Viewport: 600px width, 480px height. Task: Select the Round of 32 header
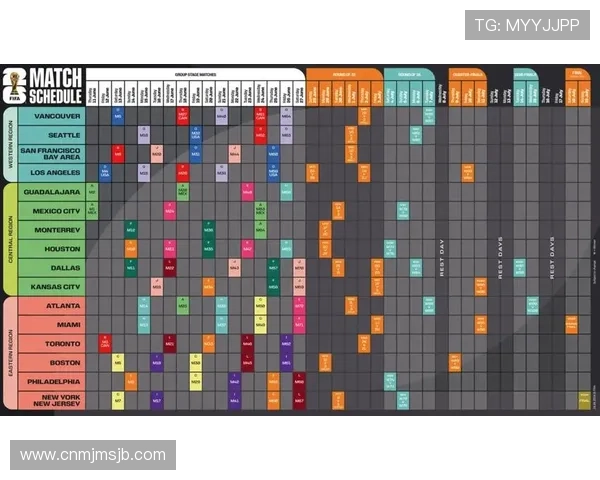[343, 74]
